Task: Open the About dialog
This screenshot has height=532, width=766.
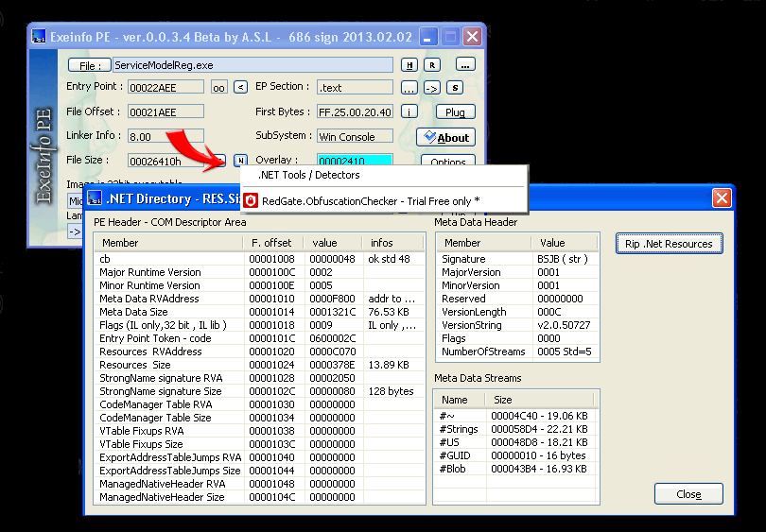Action: [x=446, y=137]
